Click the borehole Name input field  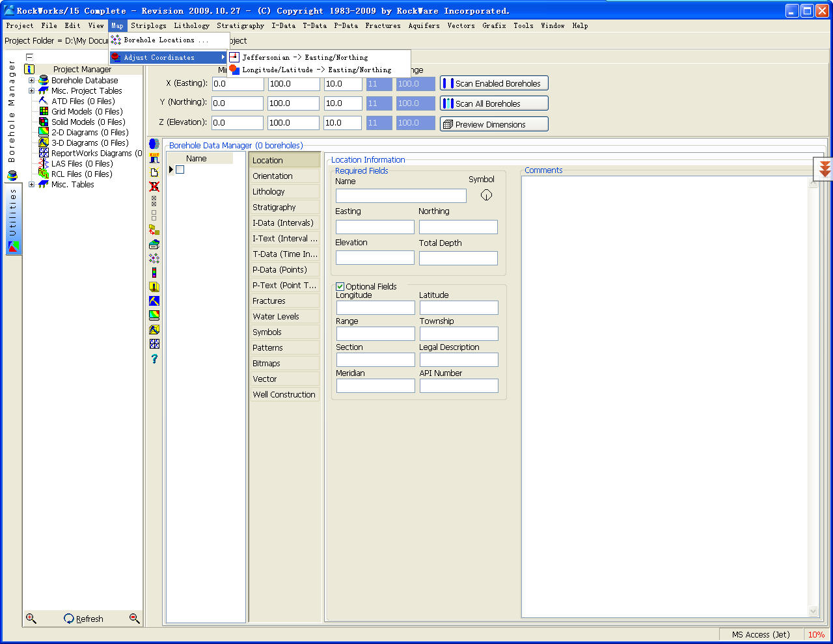[x=401, y=196]
